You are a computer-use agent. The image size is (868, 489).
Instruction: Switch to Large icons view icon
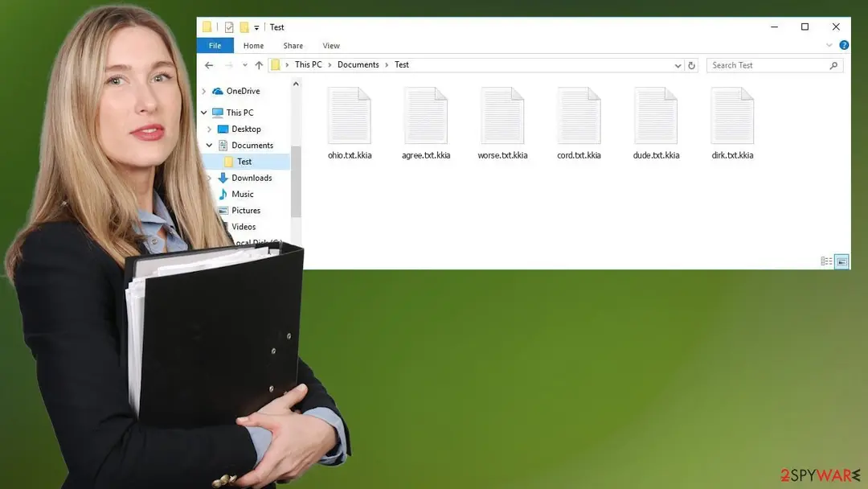(x=841, y=261)
